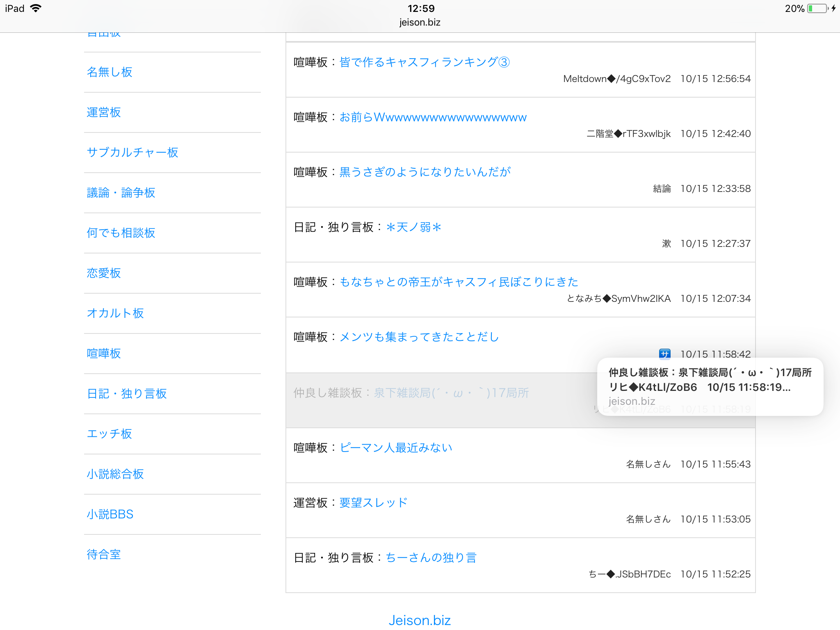840x630 pixels.
Task: Open the 運営板 board in sidebar
Action: (104, 112)
